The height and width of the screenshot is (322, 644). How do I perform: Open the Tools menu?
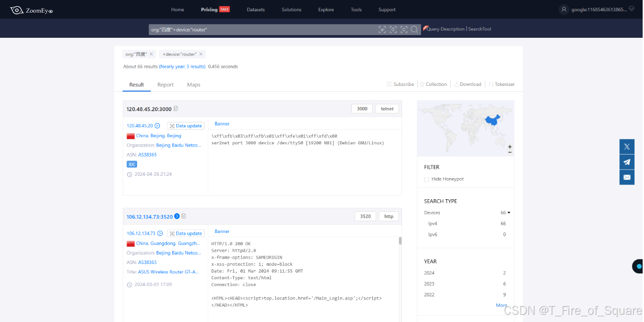356,9
